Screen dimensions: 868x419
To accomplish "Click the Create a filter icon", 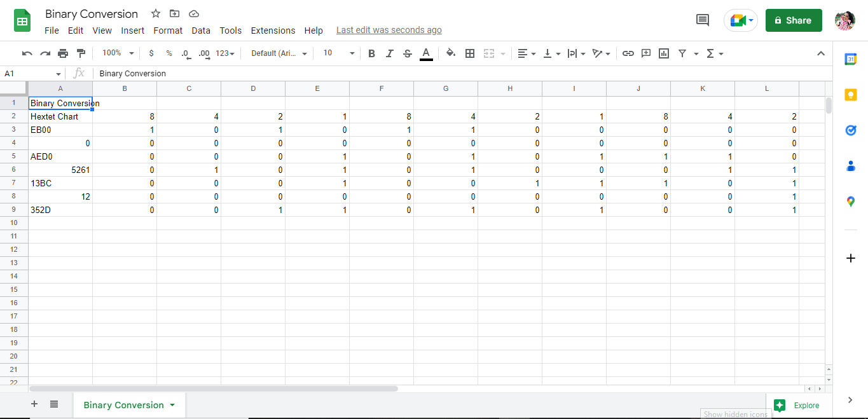I will 682,53.
